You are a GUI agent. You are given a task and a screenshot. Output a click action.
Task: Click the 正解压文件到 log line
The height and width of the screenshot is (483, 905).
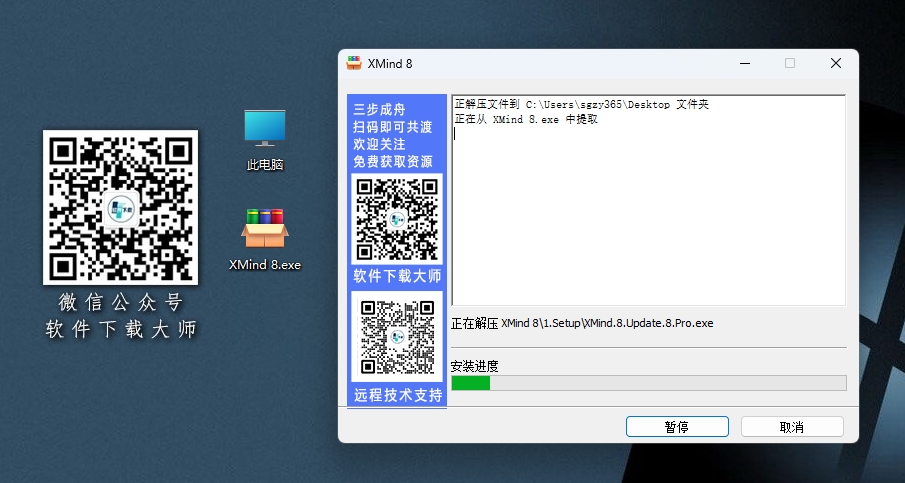point(582,104)
